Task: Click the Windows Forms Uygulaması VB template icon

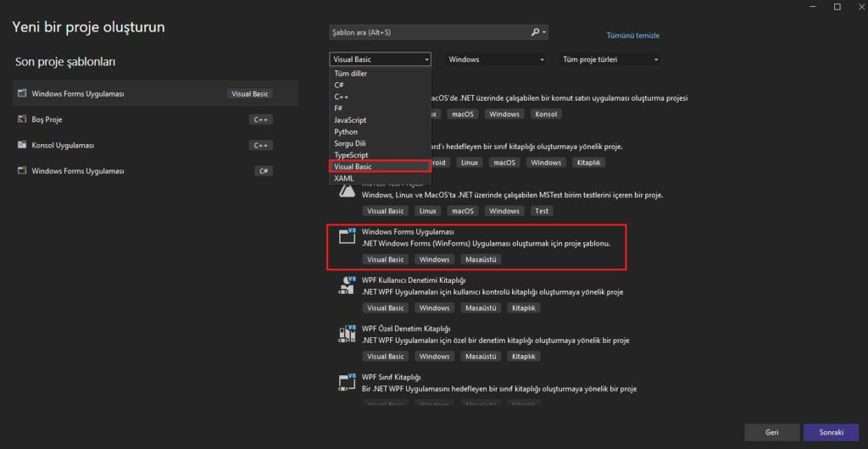Action: [x=346, y=236]
